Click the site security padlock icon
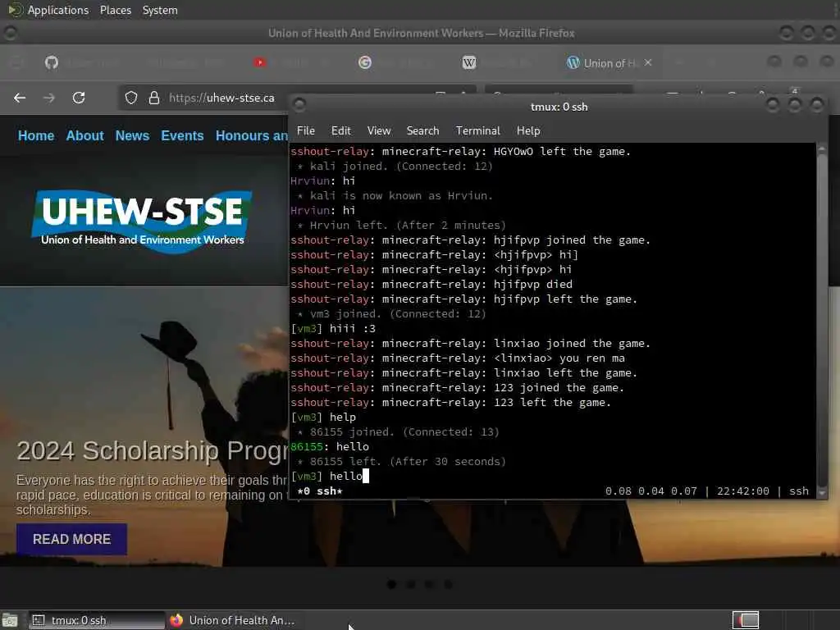Image resolution: width=840 pixels, height=630 pixels. coord(154,98)
